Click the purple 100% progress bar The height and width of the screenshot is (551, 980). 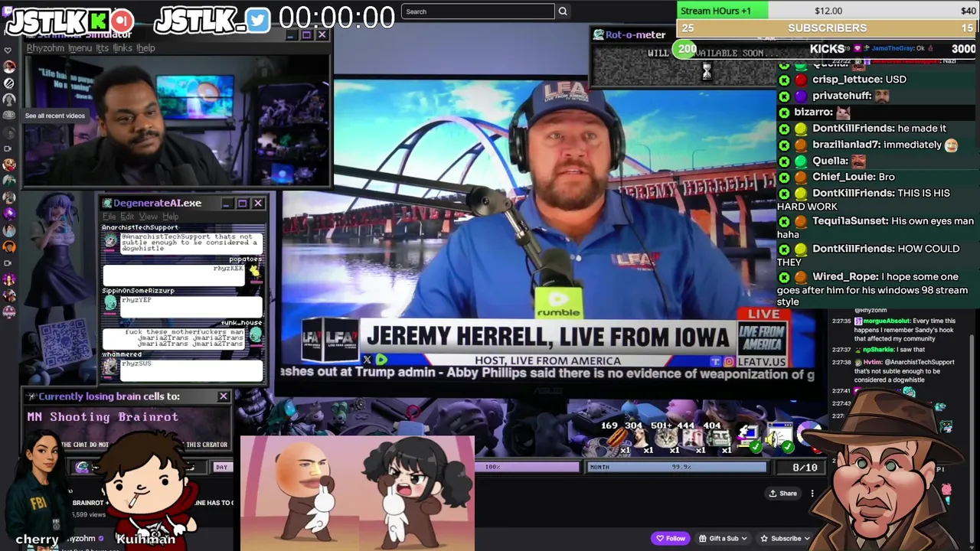528,467
